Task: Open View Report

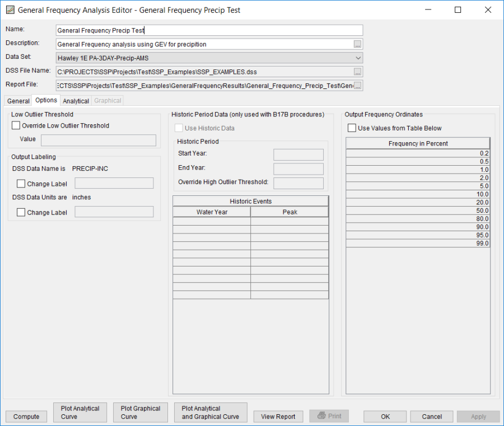Action: [278, 416]
